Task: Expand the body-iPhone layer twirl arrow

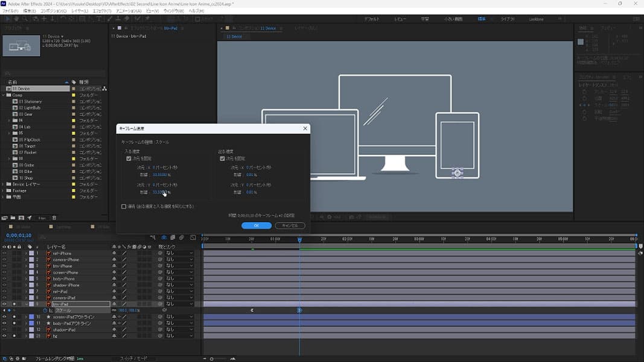Action: pos(26,279)
